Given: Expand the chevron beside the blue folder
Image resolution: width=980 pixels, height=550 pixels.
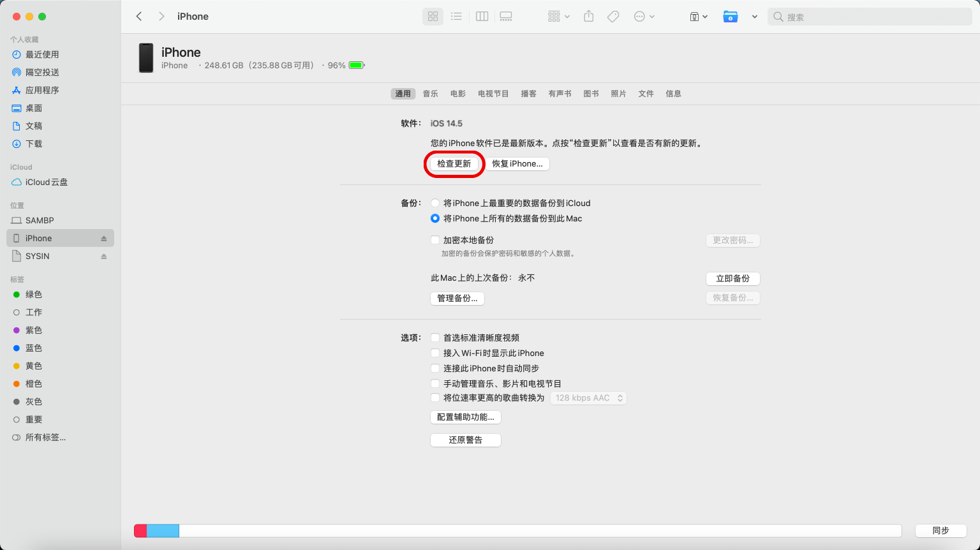Looking at the screenshot, I should point(755,17).
